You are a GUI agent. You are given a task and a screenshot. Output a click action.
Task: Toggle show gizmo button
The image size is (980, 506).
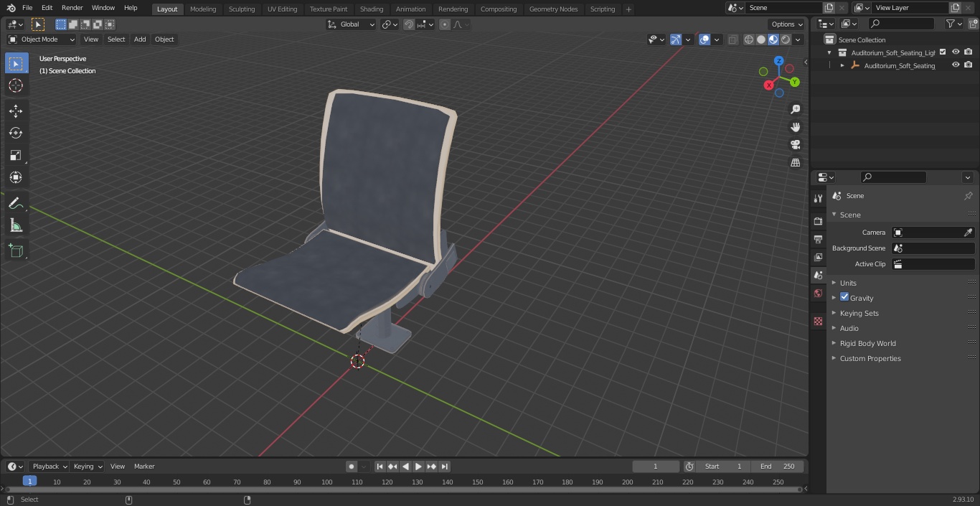[676, 39]
